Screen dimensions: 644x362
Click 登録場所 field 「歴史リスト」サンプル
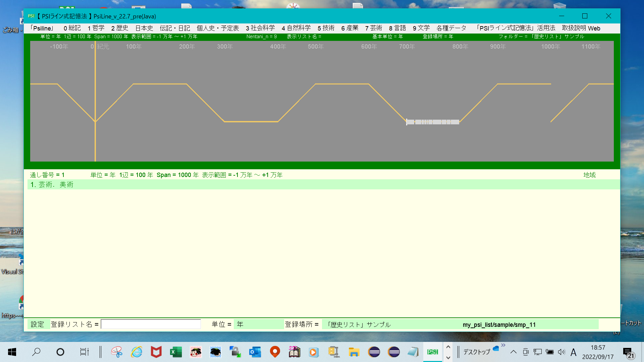coord(460,324)
